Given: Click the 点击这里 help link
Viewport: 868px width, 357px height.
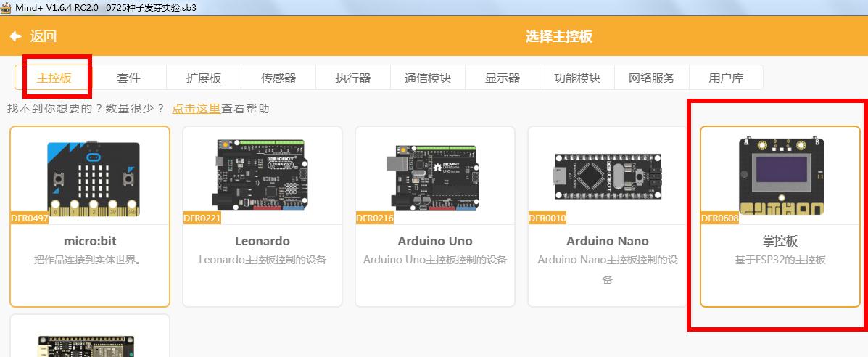Looking at the screenshot, I should 197,109.
